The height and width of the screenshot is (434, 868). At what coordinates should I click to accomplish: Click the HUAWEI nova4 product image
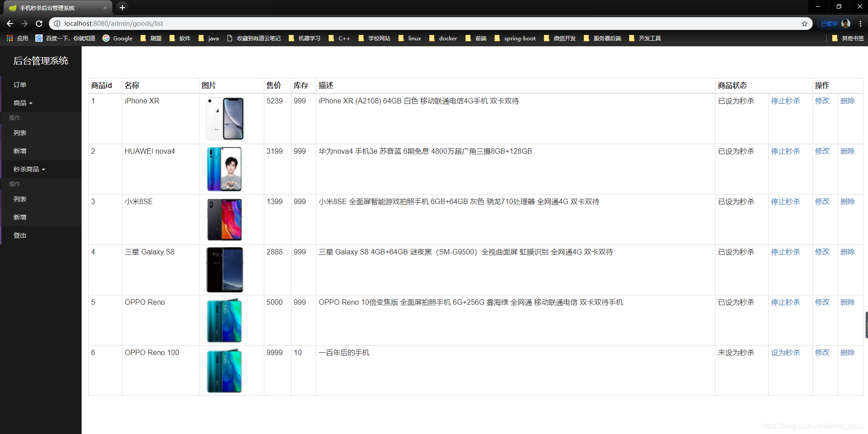point(225,169)
